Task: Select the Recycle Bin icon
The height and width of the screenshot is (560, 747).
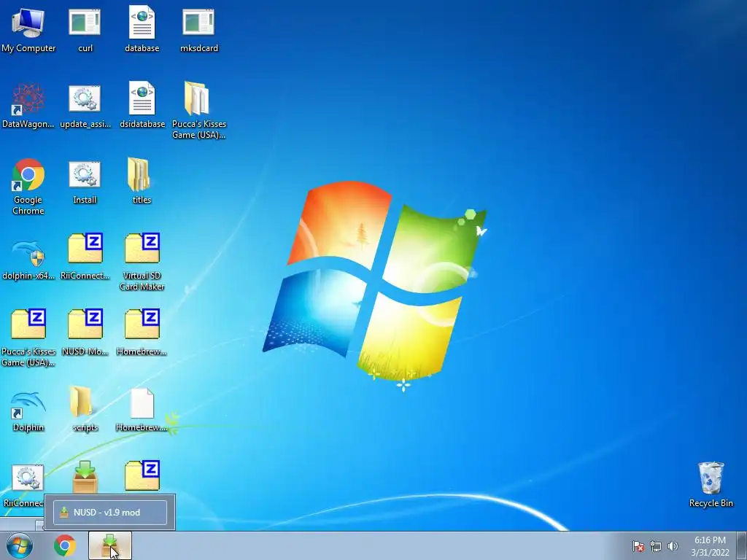Action: tap(711, 485)
